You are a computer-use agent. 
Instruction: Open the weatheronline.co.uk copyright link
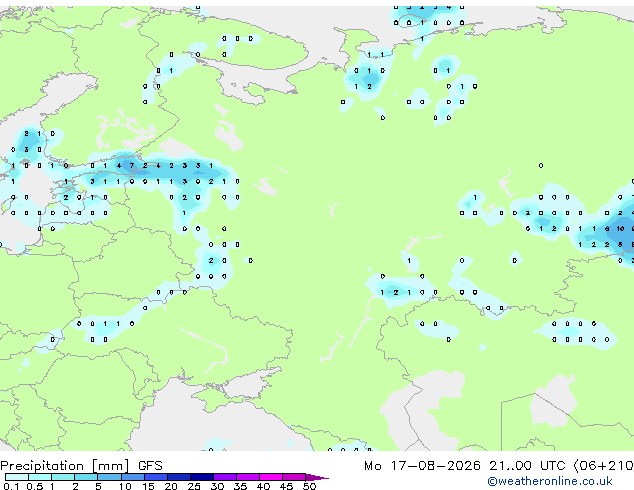[x=549, y=481]
